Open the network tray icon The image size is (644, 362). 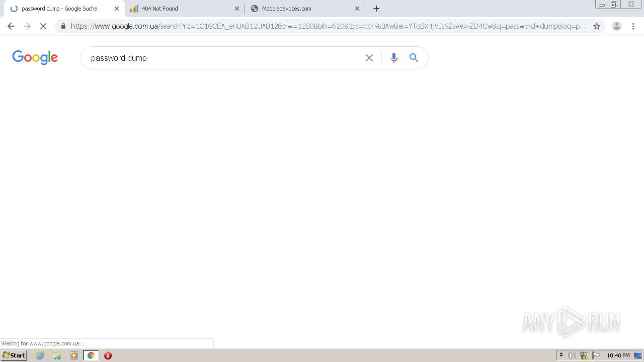[x=584, y=355]
